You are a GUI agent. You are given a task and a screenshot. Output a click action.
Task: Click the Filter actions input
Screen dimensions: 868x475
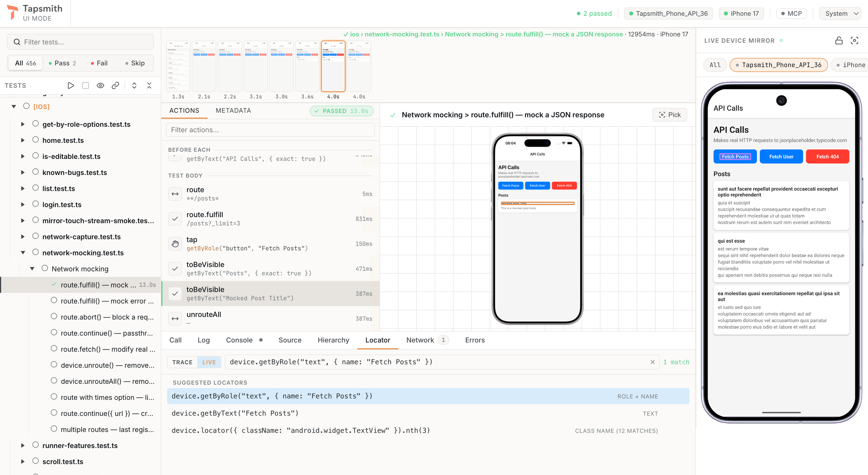point(270,130)
